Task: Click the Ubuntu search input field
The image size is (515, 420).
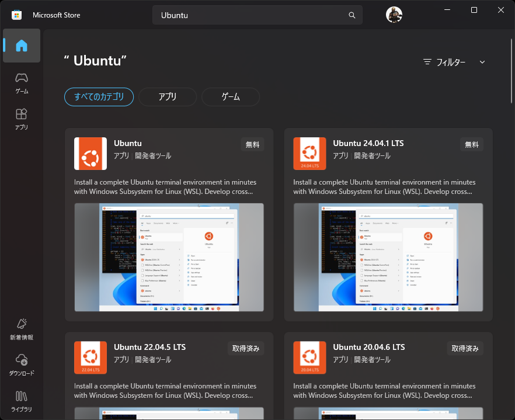Action: (251, 15)
